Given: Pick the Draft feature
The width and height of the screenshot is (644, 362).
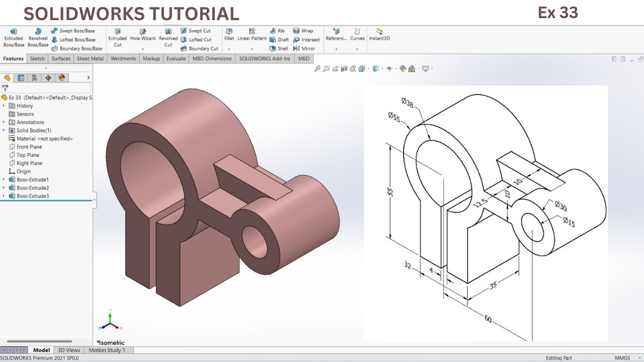Looking at the screenshot, I should tap(279, 40).
